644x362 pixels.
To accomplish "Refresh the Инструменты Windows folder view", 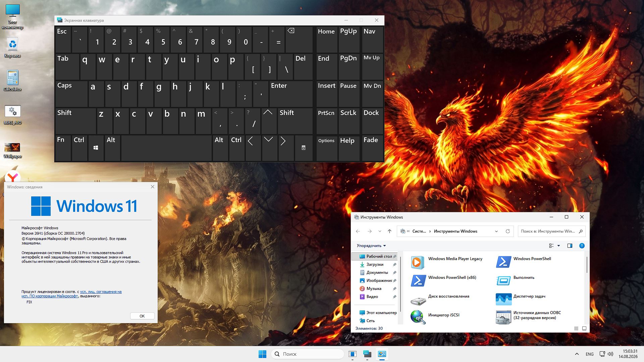I will point(508,231).
